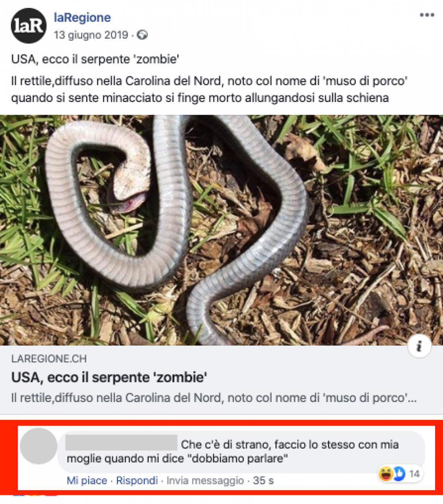Open headline USA, ecco il serpente 'zombie'
This screenshot has width=443, height=504.
[x=109, y=378]
